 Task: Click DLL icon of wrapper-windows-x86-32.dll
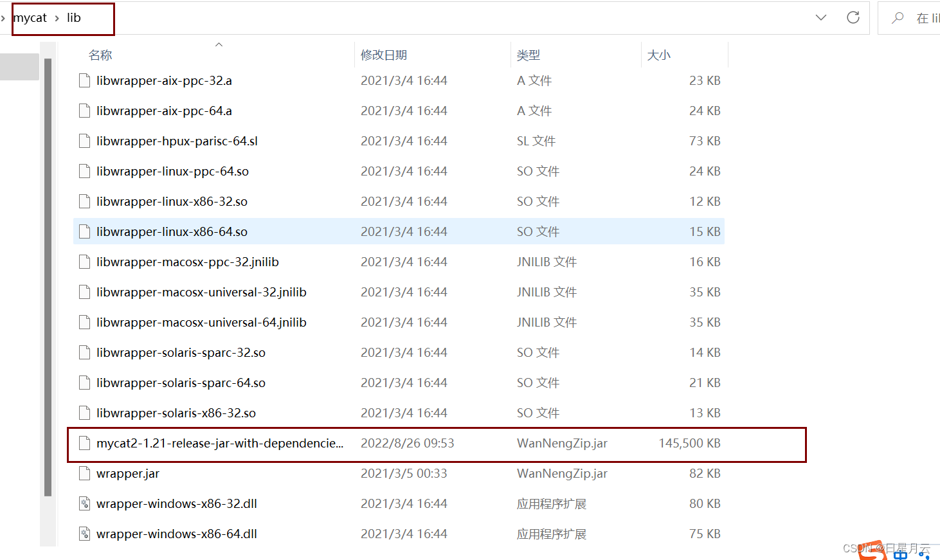84,503
